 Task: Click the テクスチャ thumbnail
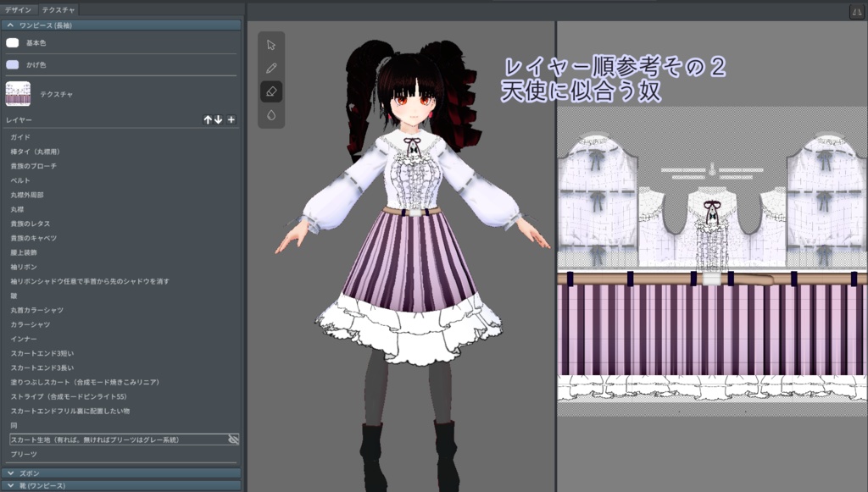pyautogui.click(x=17, y=93)
